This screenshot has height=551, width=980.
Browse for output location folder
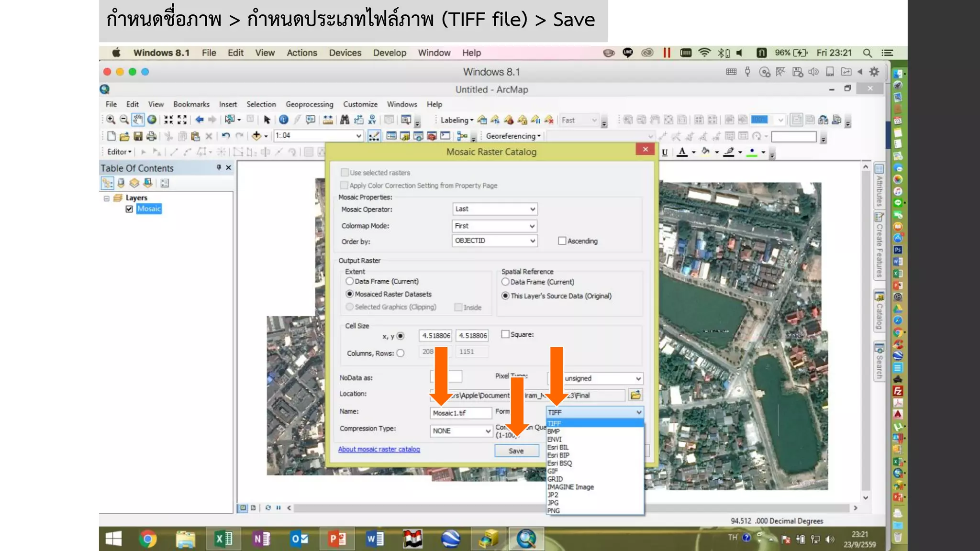tap(635, 395)
